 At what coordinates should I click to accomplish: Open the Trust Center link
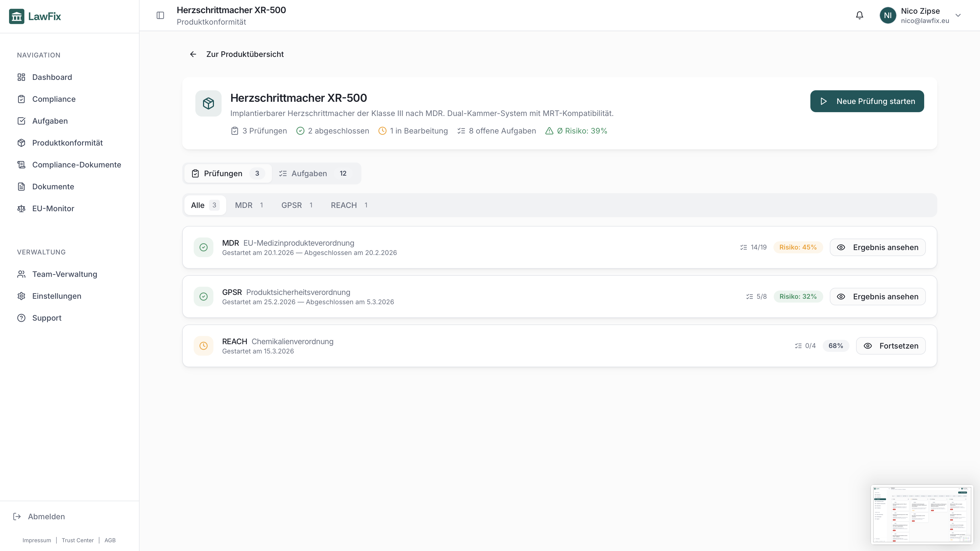click(x=78, y=540)
